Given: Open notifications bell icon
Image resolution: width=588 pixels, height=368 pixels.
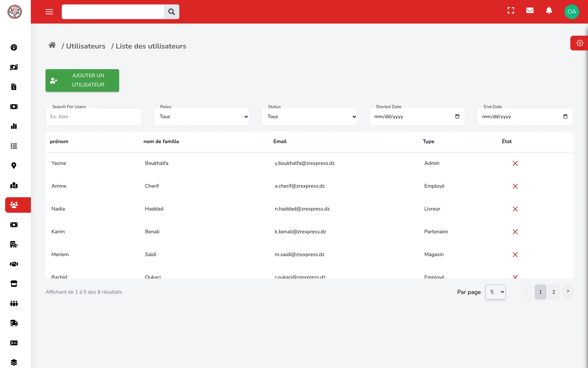Looking at the screenshot, I should [x=549, y=10].
